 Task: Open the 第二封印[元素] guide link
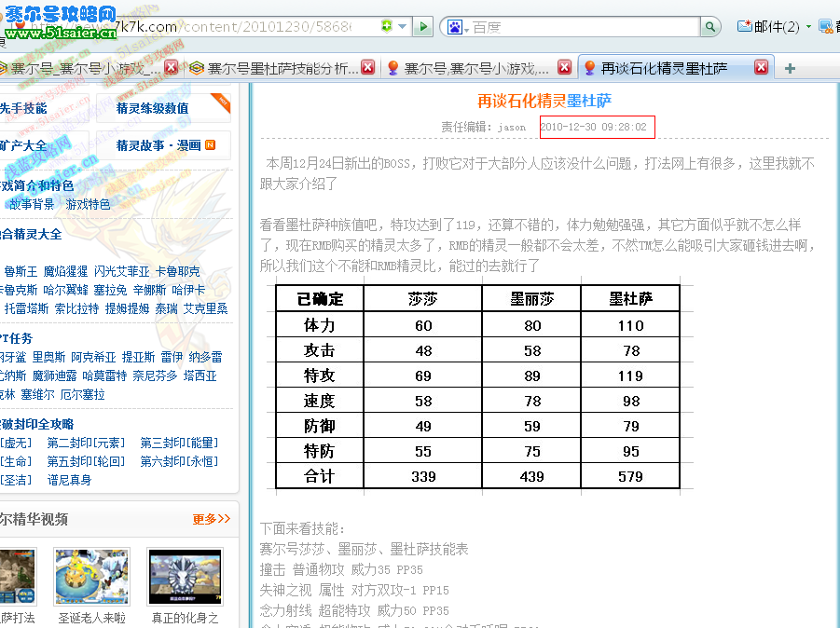(86, 443)
